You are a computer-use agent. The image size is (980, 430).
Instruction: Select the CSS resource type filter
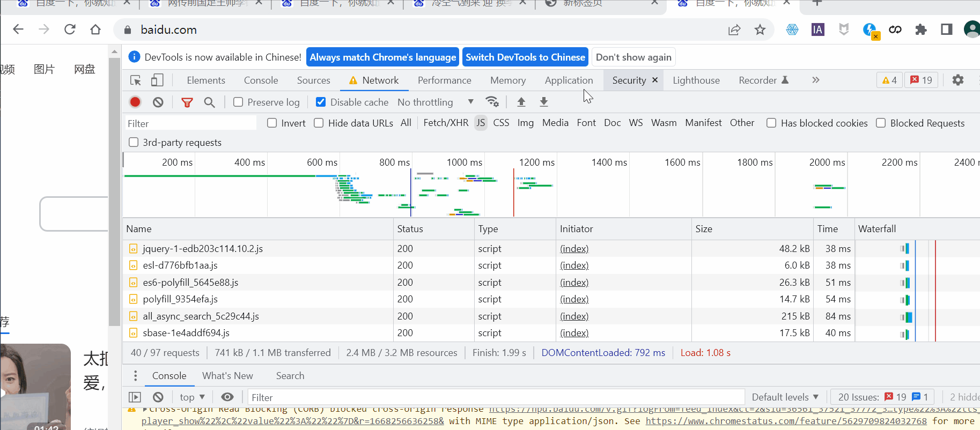click(501, 123)
